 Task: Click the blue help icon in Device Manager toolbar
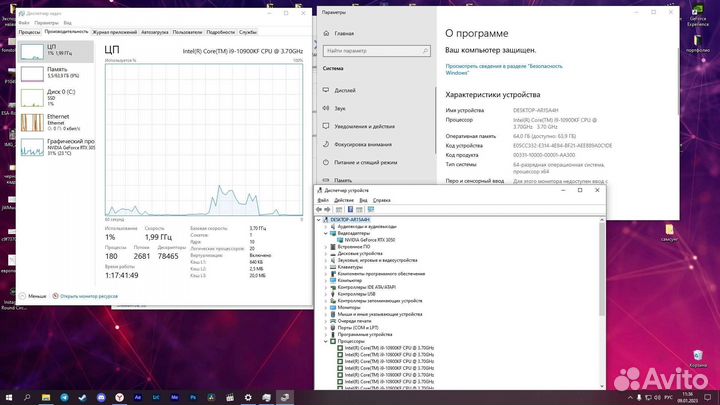pyautogui.click(x=350, y=209)
